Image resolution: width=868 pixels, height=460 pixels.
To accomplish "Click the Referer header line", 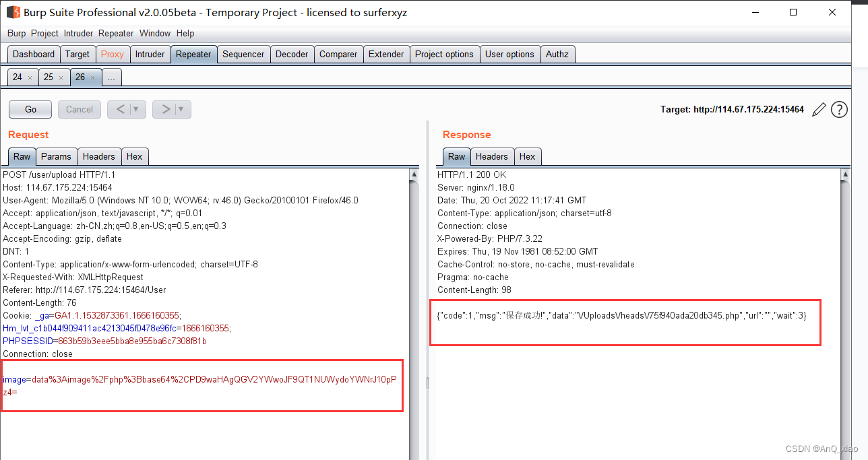I will coord(84,290).
